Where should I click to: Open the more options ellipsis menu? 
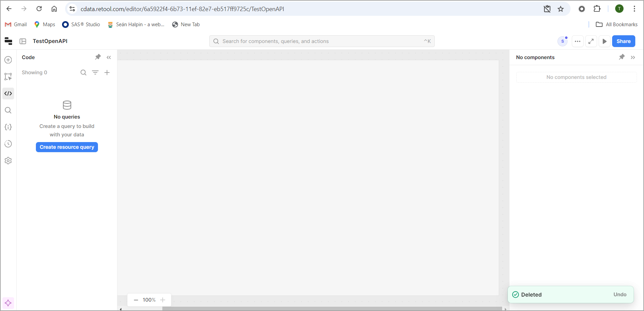(578, 41)
